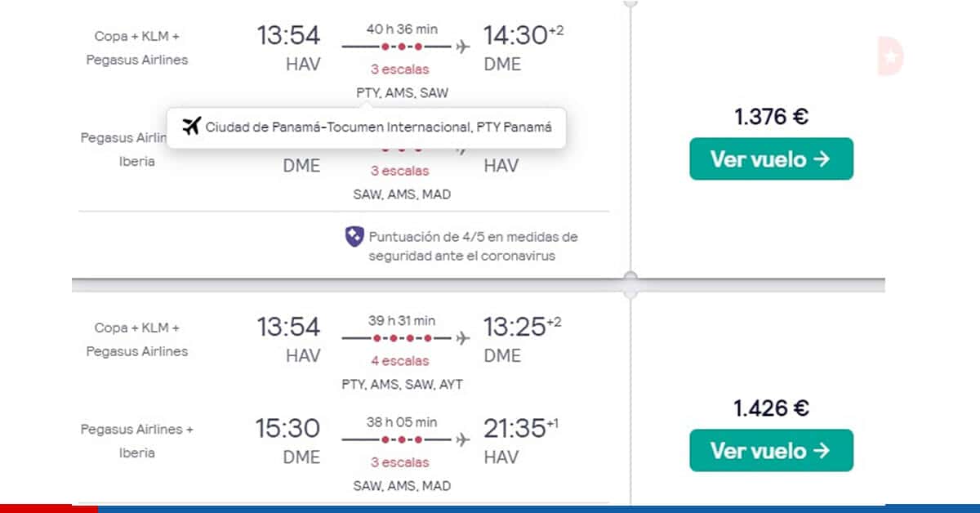Open Ver vuelo for the 1.426 € flight
This screenshot has width=980, height=513.
771,450
